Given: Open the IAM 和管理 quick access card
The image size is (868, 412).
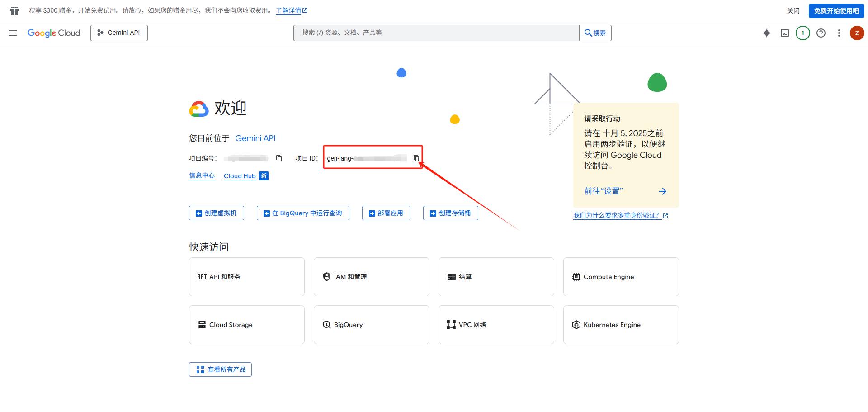Looking at the screenshot, I should tap(371, 277).
